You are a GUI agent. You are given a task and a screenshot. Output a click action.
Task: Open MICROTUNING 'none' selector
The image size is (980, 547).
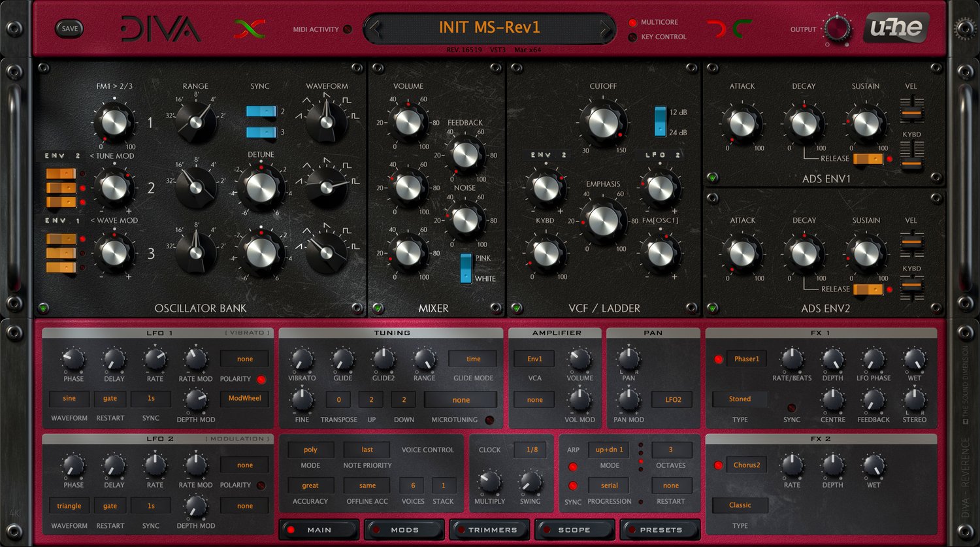[x=461, y=400]
